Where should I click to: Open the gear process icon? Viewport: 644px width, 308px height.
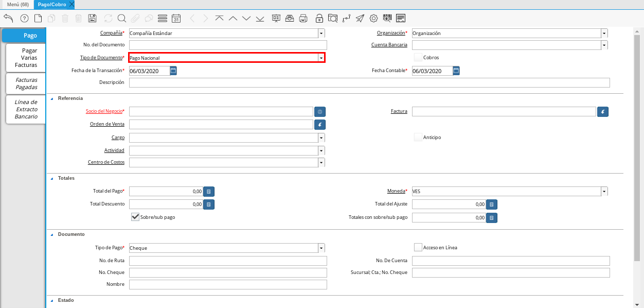point(374,19)
